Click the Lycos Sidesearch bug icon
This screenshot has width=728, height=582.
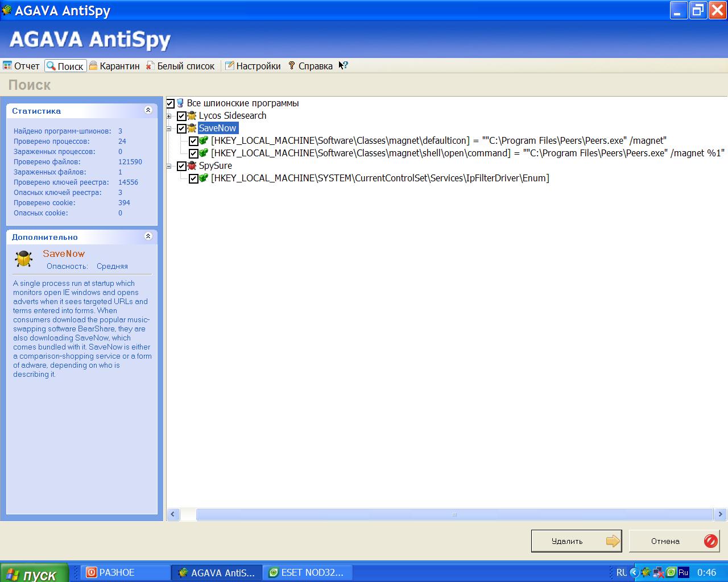192,116
